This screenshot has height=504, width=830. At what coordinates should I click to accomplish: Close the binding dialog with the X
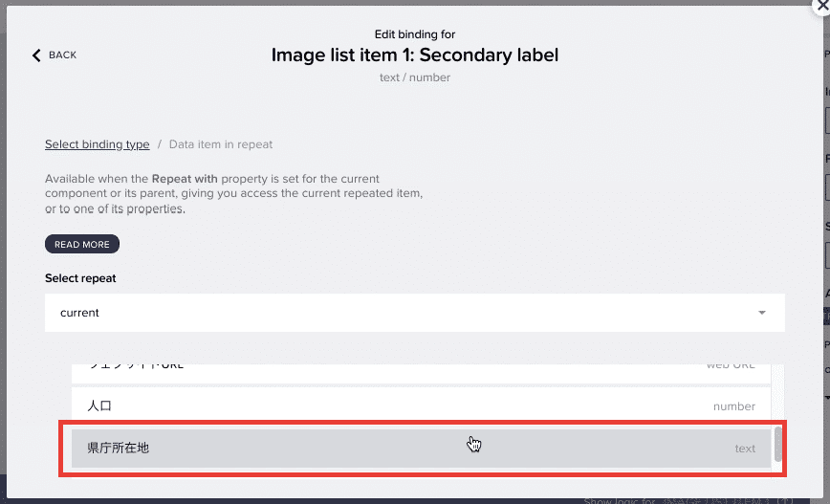(x=822, y=6)
